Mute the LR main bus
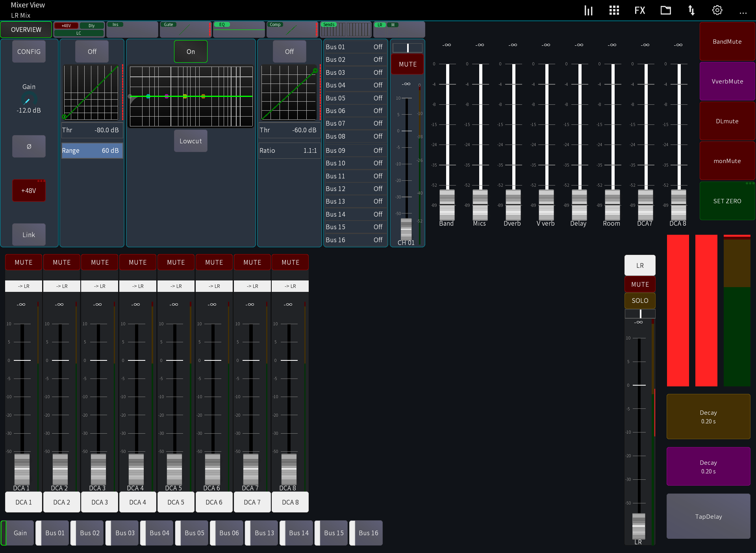Viewport: 756px width, 553px height. click(x=640, y=284)
